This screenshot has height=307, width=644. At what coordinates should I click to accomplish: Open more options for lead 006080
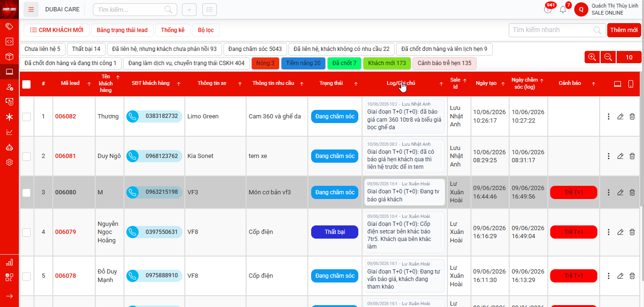pyautogui.click(x=609, y=192)
